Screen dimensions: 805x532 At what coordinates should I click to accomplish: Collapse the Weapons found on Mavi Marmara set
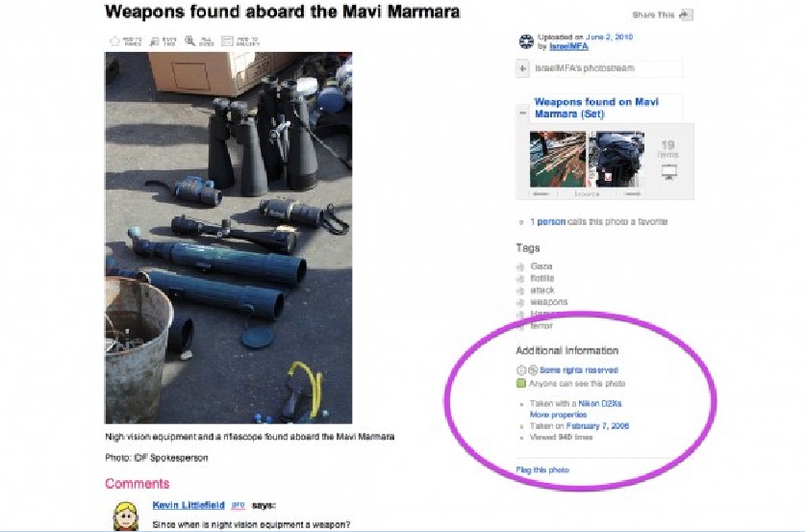pos(522,113)
